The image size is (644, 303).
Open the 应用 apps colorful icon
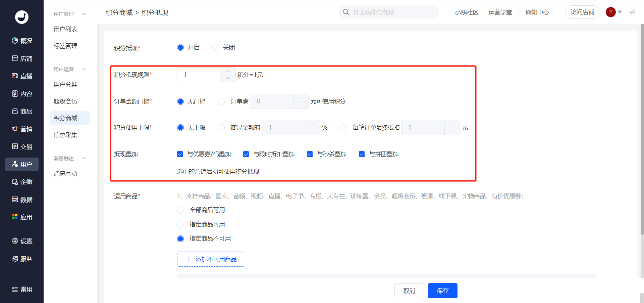pos(15,217)
